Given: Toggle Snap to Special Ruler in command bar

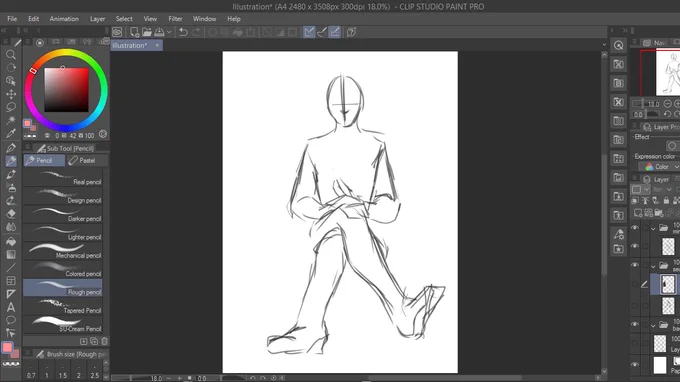Looking at the screenshot, I should pos(322,32).
